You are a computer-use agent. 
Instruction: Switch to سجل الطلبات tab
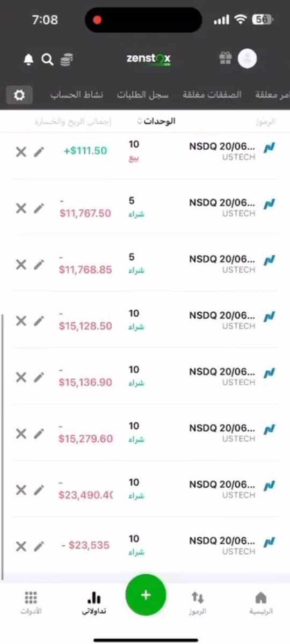click(143, 95)
